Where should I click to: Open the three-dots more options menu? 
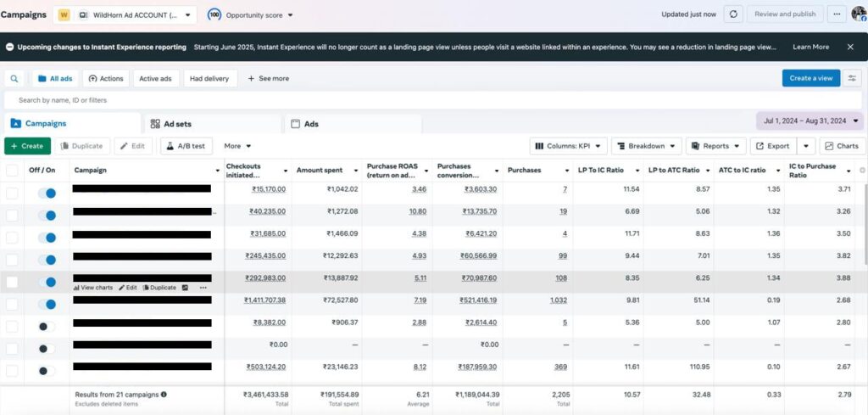point(837,14)
